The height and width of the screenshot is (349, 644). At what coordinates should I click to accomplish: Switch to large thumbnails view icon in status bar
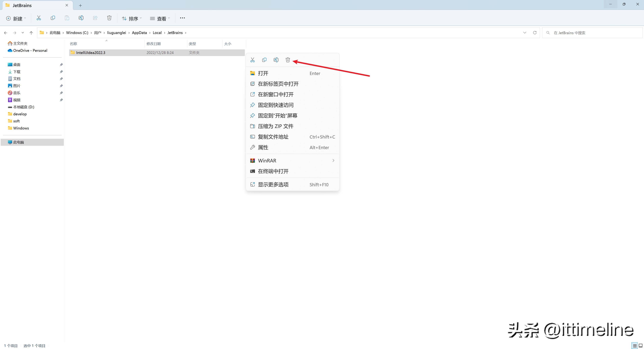click(x=640, y=346)
